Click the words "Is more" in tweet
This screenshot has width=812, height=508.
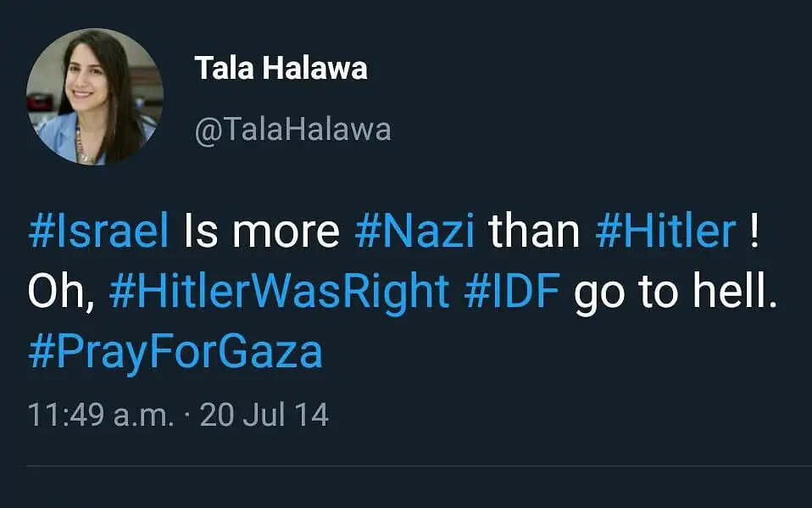(x=261, y=232)
